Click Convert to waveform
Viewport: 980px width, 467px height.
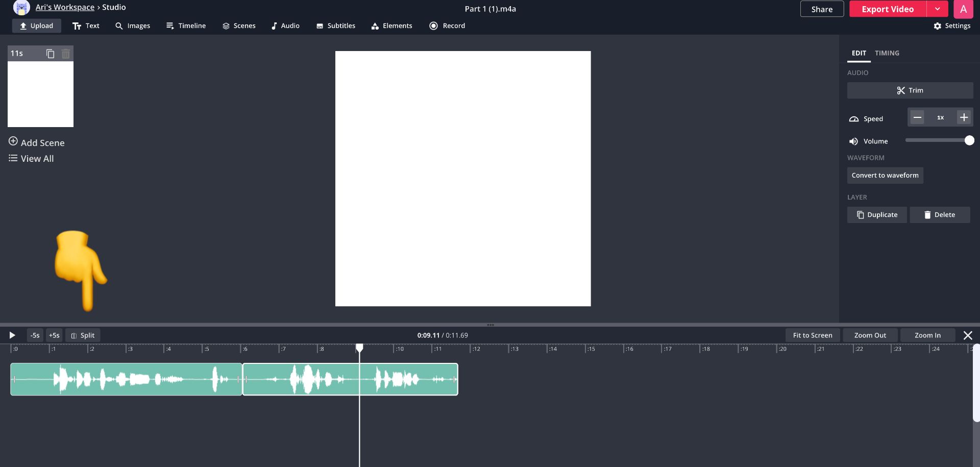pos(885,176)
